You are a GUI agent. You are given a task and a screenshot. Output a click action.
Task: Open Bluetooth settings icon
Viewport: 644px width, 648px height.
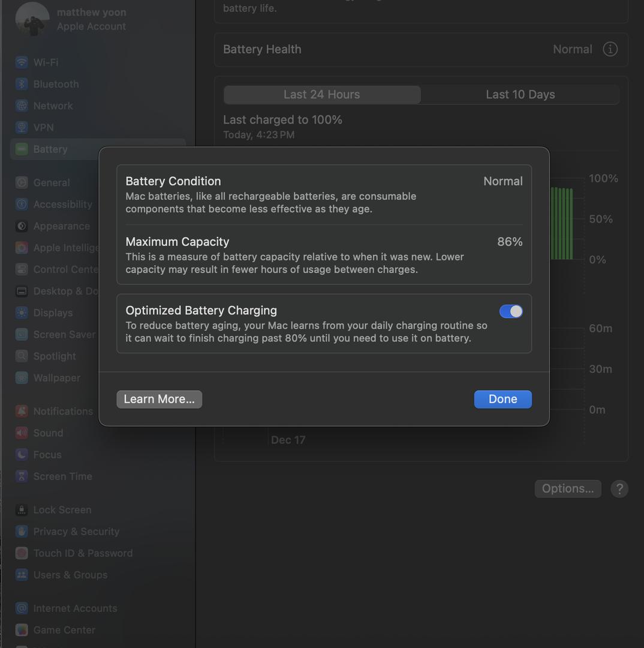click(x=22, y=84)
